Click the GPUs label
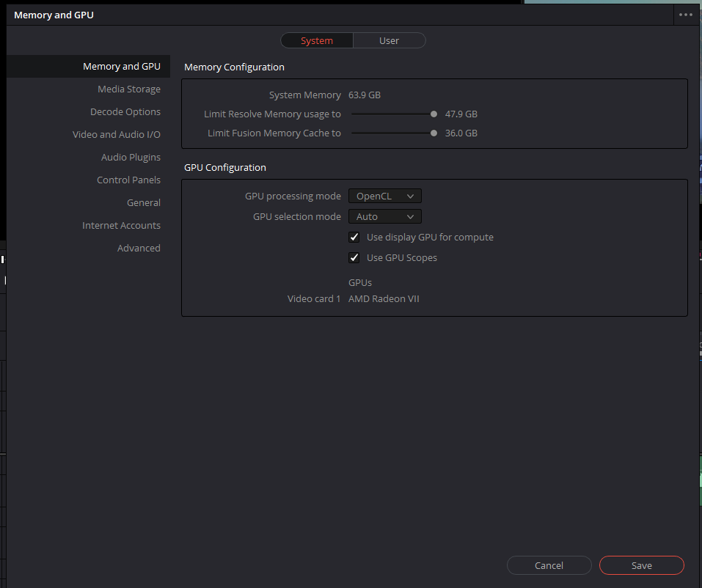Viewport: 702px width, 588px height. 360,283
